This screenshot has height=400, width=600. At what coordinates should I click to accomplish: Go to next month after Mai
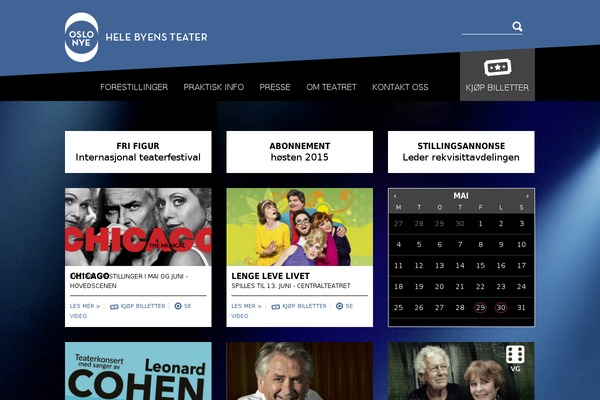pyautogui.click(x=527, y=196)
